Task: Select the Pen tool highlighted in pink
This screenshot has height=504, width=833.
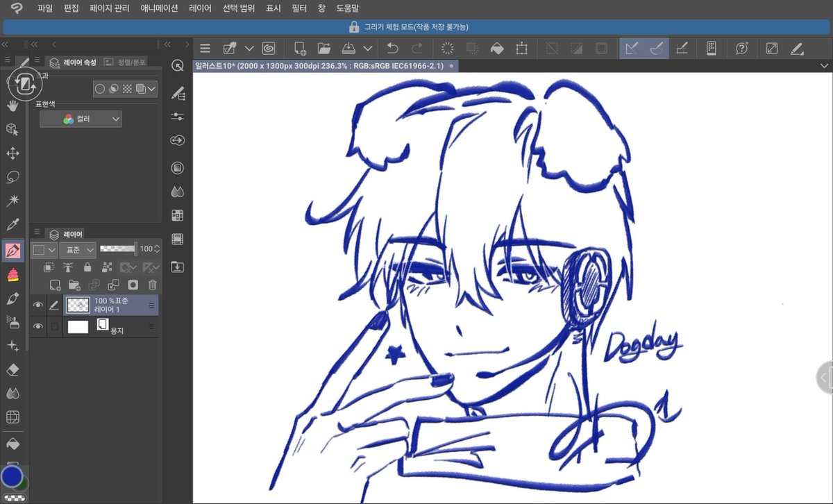Action: [12, 250]
